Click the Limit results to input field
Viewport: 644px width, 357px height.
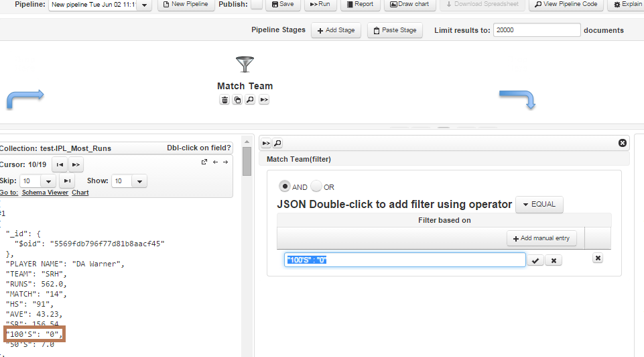536,30
